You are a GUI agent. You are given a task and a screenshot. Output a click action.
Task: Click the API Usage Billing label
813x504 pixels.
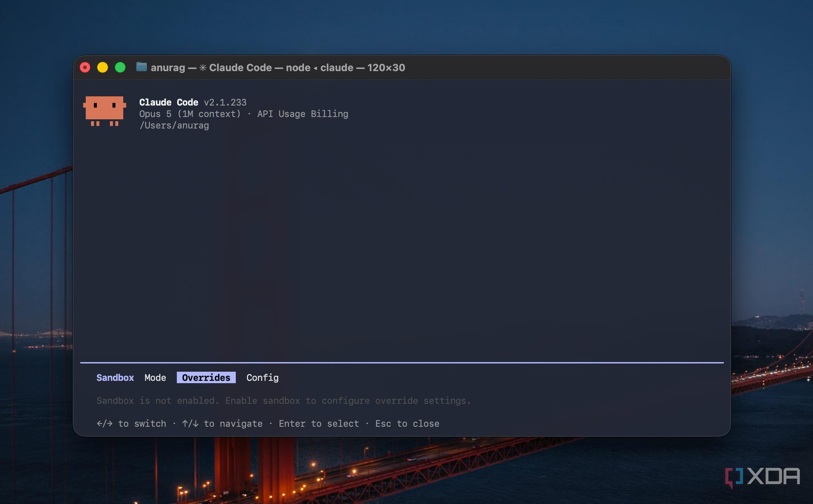303,114
